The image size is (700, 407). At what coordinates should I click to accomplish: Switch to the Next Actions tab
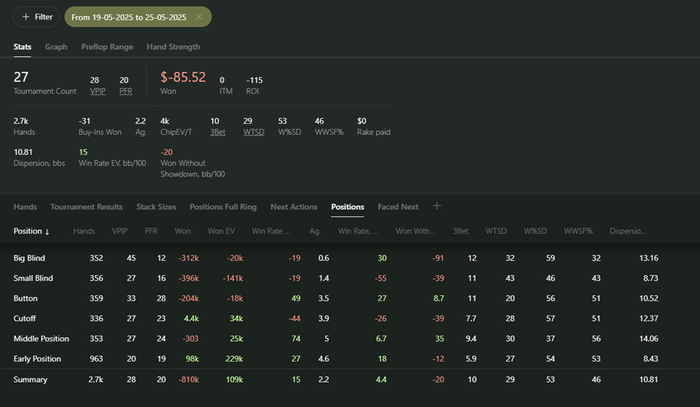[294, 207]
